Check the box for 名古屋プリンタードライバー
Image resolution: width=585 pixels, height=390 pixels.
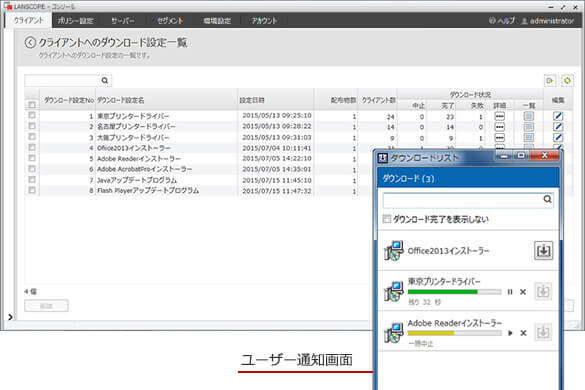tap(32, 126)
